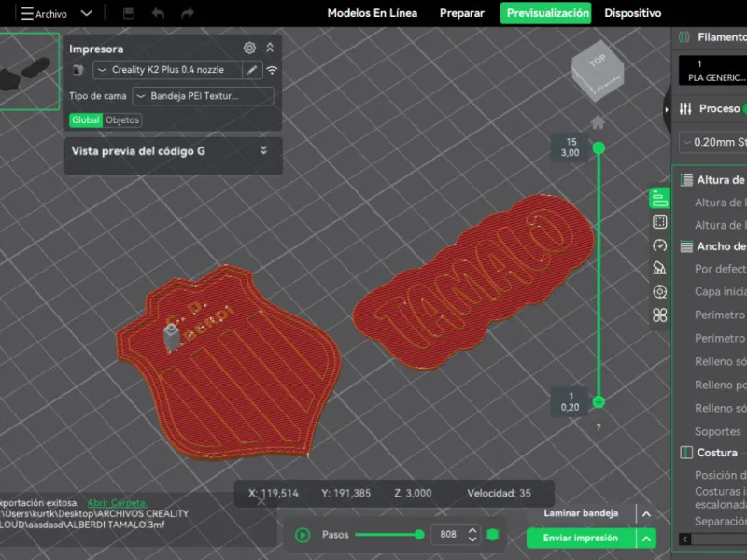This screenshot has height=560, width=747.
Task: Click the undo arrow icon
Action: 158,13
